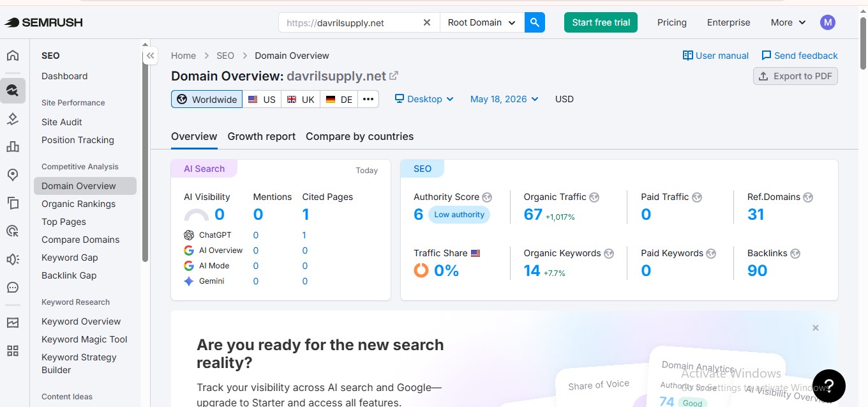The height and width of the screenshot is (407, 868).
Task: Switch database to US
Action: (262, 99)
